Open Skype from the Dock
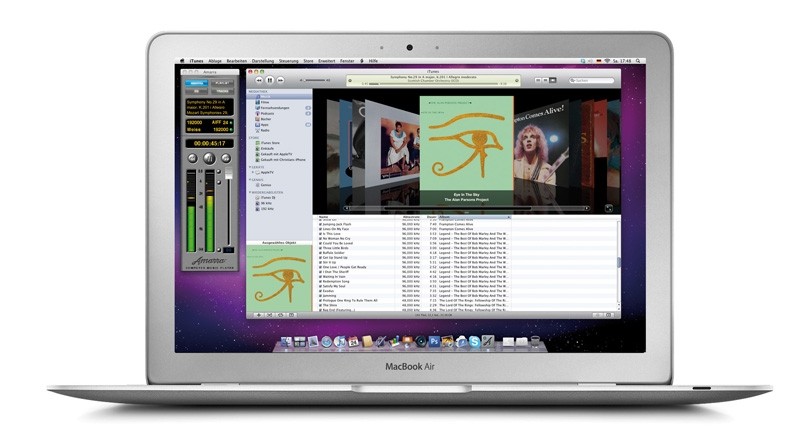Viewport: 800px width, 441px height. pyautogui.click(x=474, y=342)
